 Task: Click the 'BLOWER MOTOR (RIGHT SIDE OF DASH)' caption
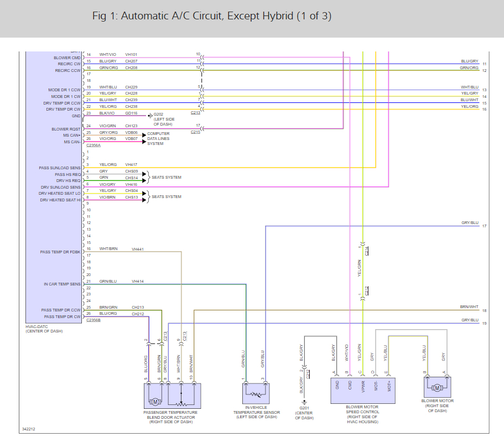(x=438, y=406)
